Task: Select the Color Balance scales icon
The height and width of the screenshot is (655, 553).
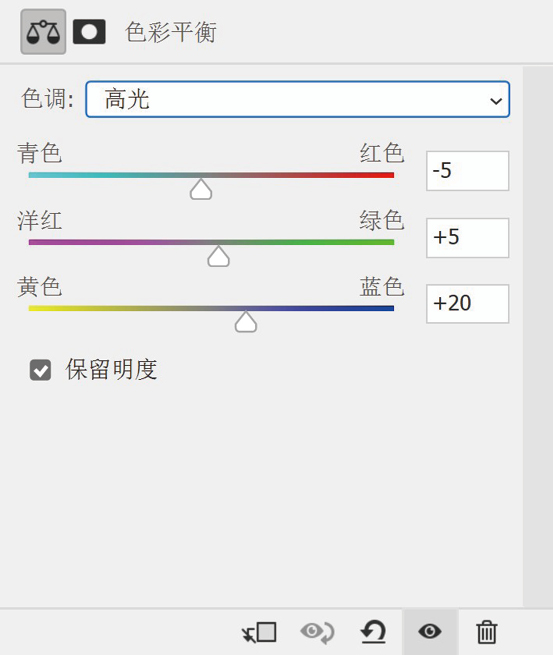Action: (43, 32)
